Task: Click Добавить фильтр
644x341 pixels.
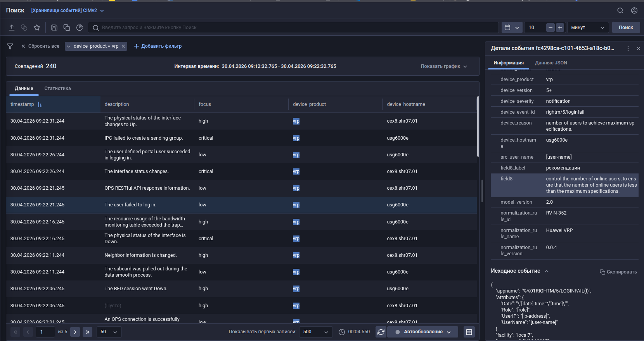Action: [x=158, y=46]
